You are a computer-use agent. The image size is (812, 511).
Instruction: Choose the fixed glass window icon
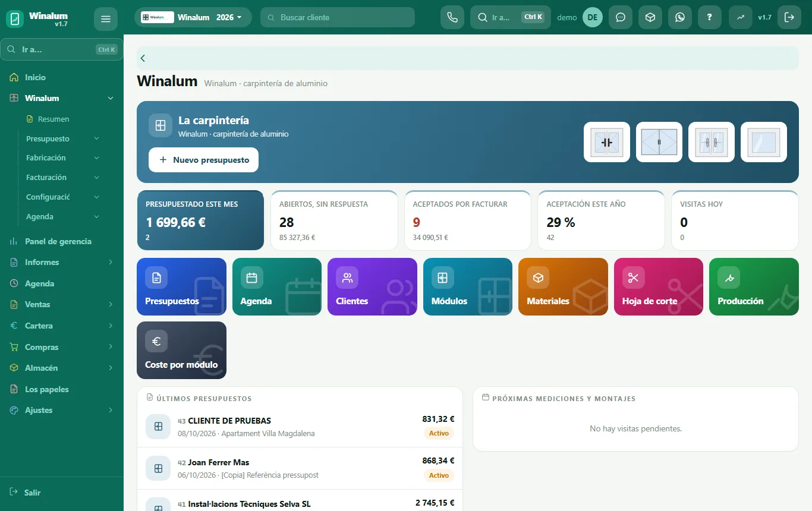point(764,142)
